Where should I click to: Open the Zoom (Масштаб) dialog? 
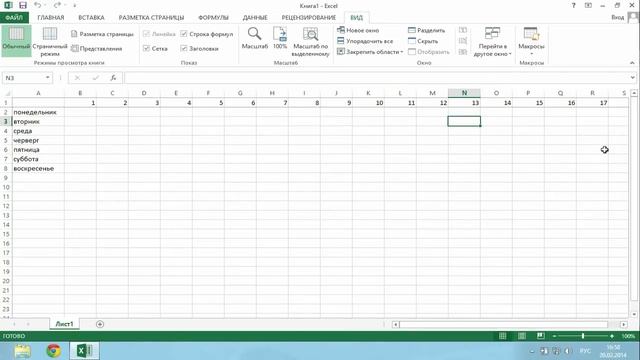point(255,38)
